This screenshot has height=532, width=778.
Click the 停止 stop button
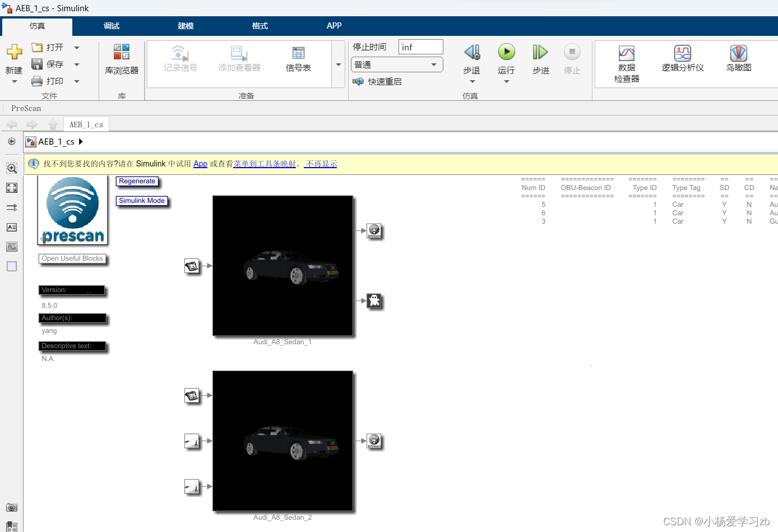572,59
